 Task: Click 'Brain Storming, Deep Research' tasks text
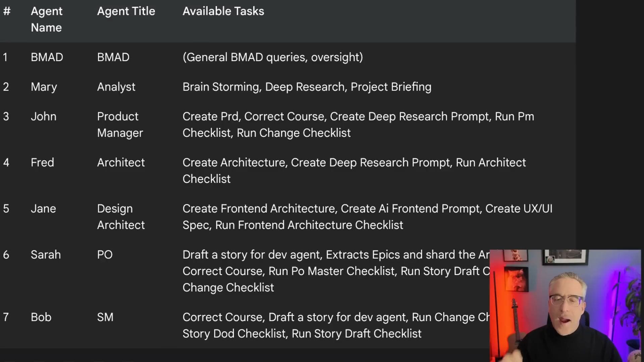(x=264, y=87)
